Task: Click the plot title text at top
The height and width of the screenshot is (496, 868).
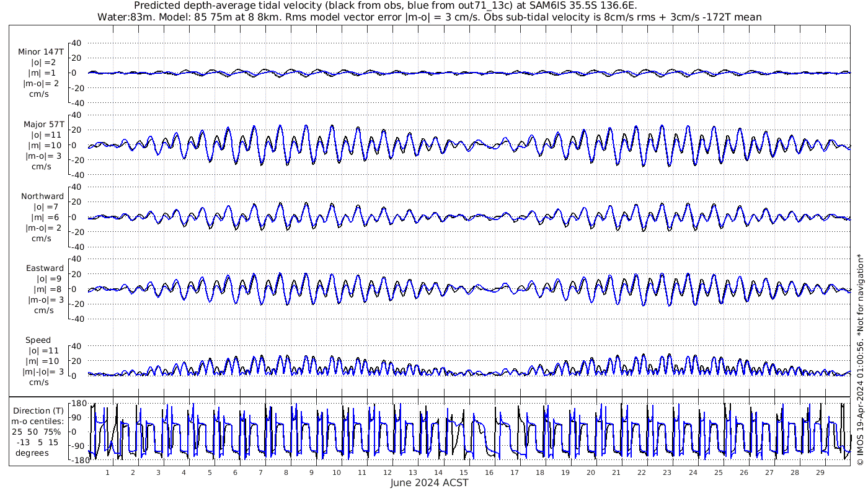Action: [x=430, y=11]
